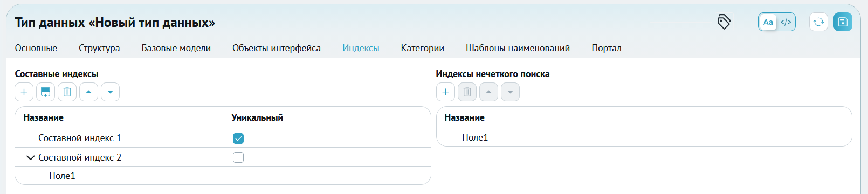Image resolution: width=868 pixels, height=194 pixels.
Task: Switch to the code view mode
Action: [x=786, y=22]
